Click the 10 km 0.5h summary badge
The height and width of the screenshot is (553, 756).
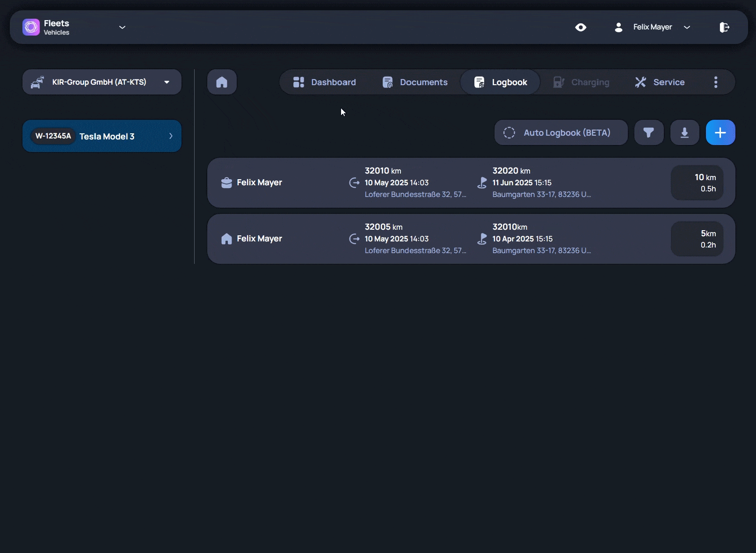(697, 182)
